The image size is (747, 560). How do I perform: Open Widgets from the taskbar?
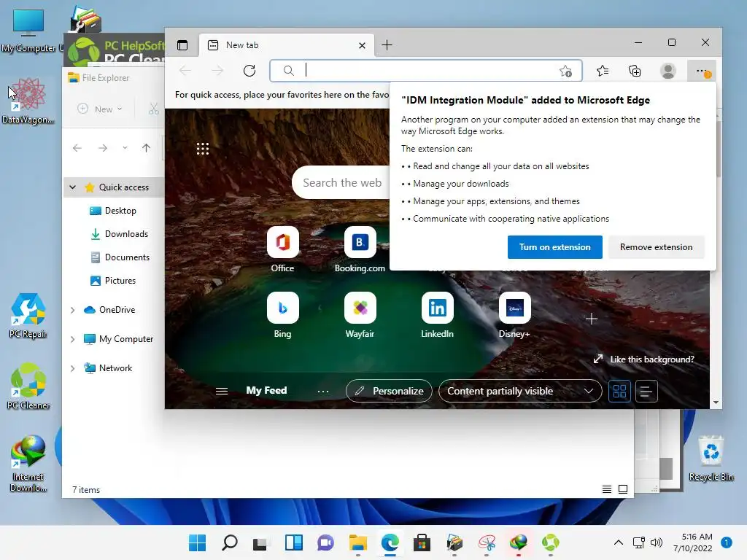pyautogui.click(x=293, y=542)
